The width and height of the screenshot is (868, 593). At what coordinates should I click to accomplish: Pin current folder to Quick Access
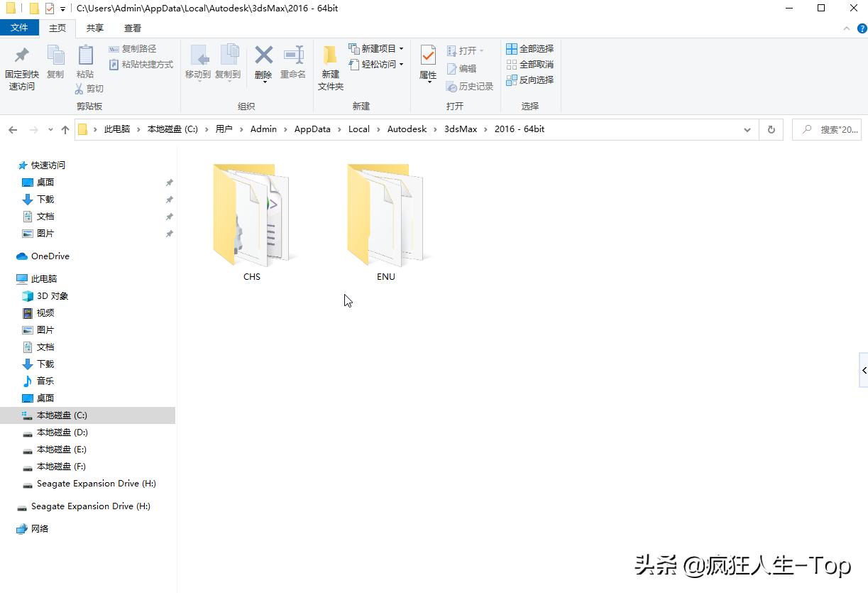coord(21,68)
